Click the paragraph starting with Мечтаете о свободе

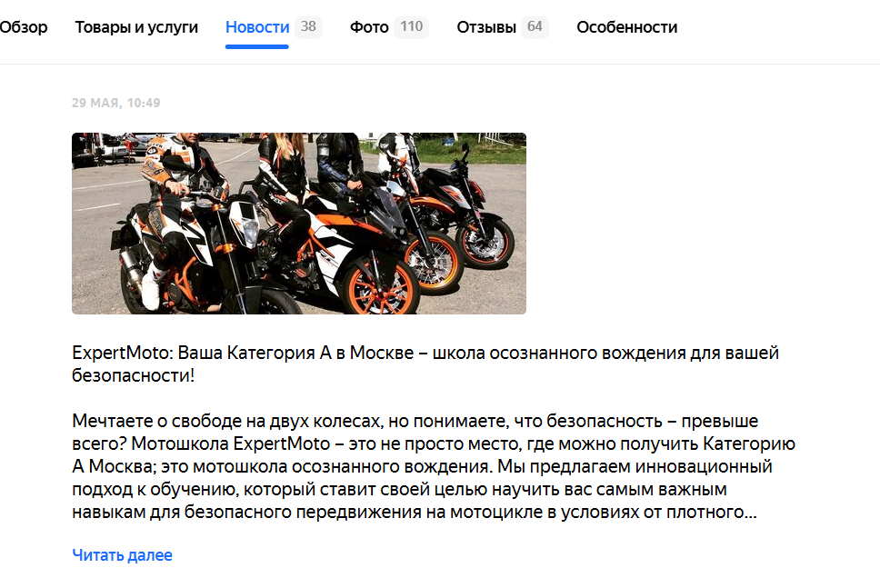click(434, 466)
